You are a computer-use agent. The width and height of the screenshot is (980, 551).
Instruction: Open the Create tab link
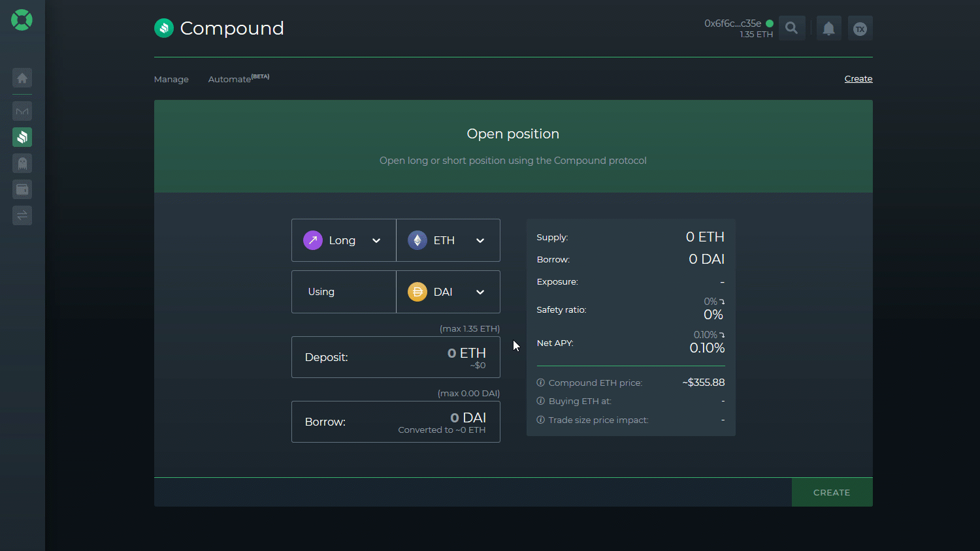click(x=858, y=78)
